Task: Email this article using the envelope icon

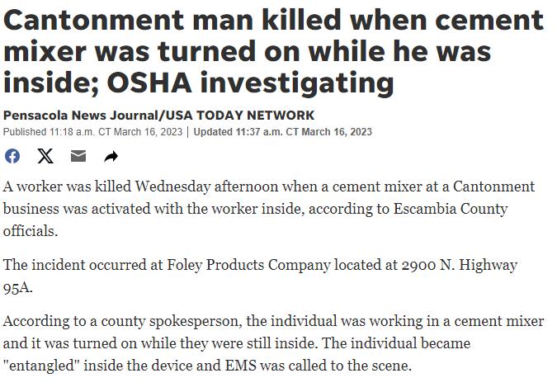Action: pos(78,156)
